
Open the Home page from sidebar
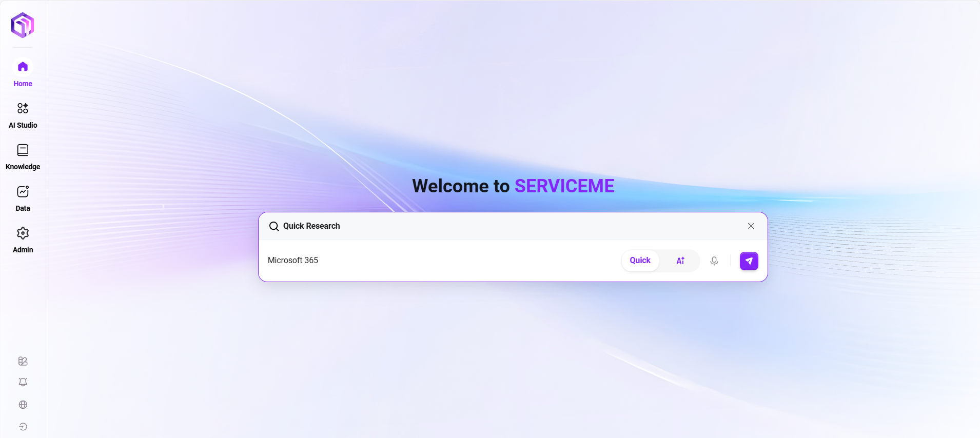pyautogui.click(x=23, y=73)
